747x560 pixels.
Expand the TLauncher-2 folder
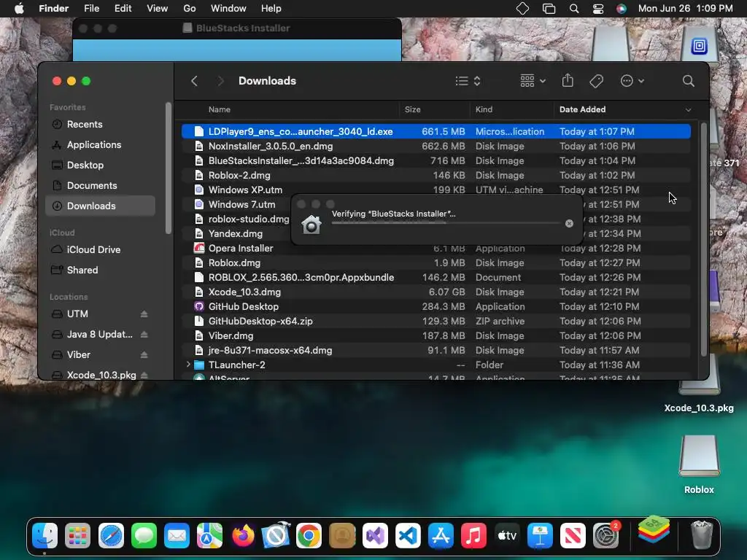188,365
